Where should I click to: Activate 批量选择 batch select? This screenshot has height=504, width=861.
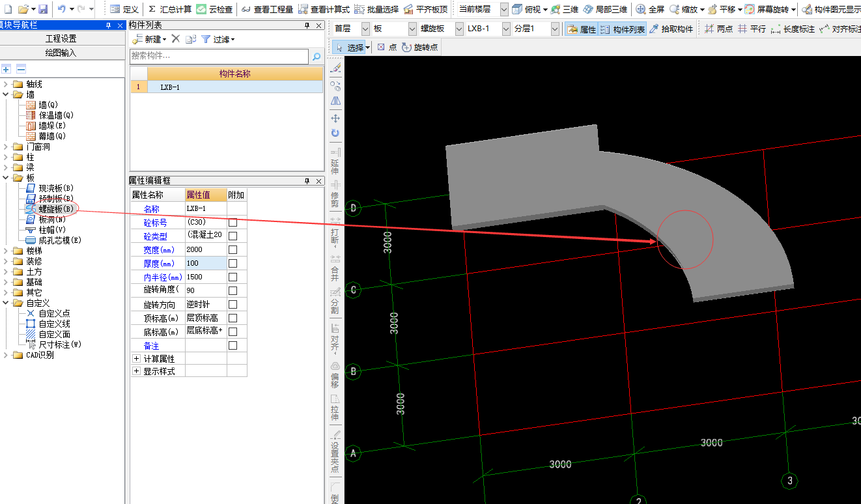pos(376,9)
